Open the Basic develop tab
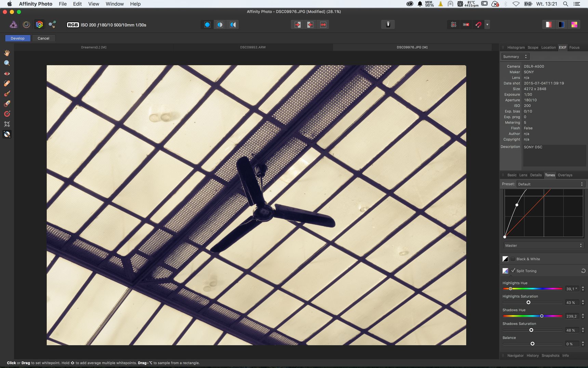Viewport: 588px width, 368px height. tap(512, 175)
